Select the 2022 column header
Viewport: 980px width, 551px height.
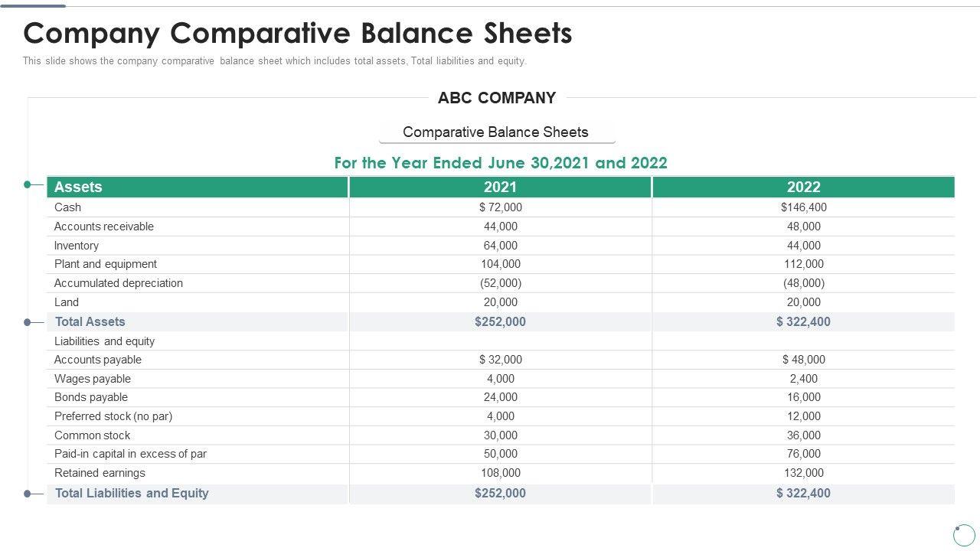[x=803, y=187]
